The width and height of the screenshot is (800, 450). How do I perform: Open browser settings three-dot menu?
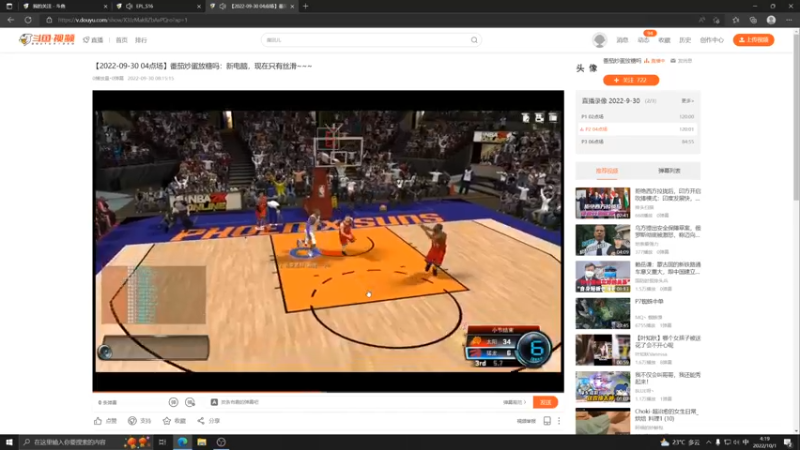(789, 20)
